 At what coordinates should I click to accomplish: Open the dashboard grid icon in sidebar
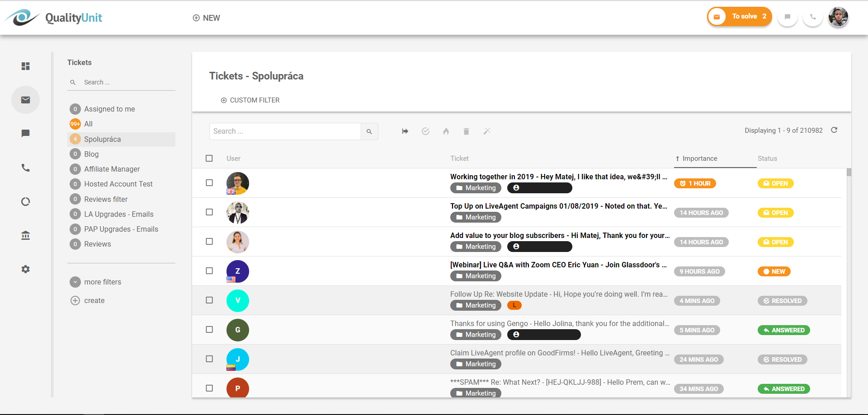coord(25,66)
